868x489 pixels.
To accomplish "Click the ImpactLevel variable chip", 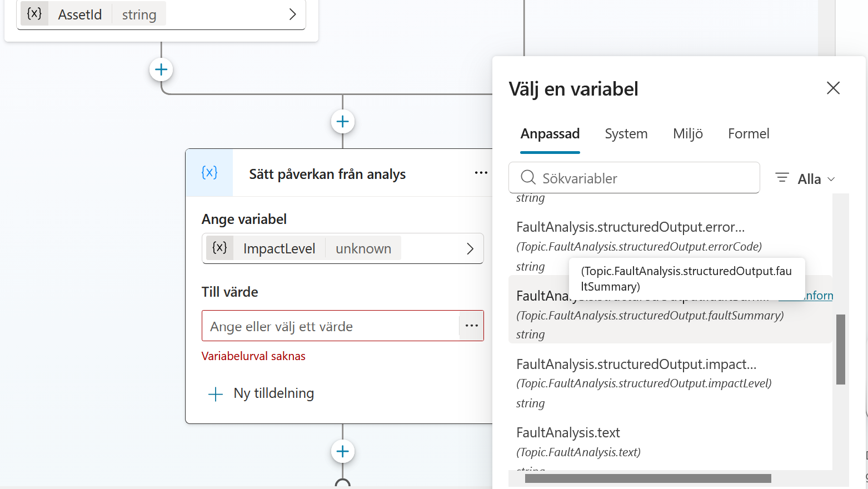I will click(303, 248).
